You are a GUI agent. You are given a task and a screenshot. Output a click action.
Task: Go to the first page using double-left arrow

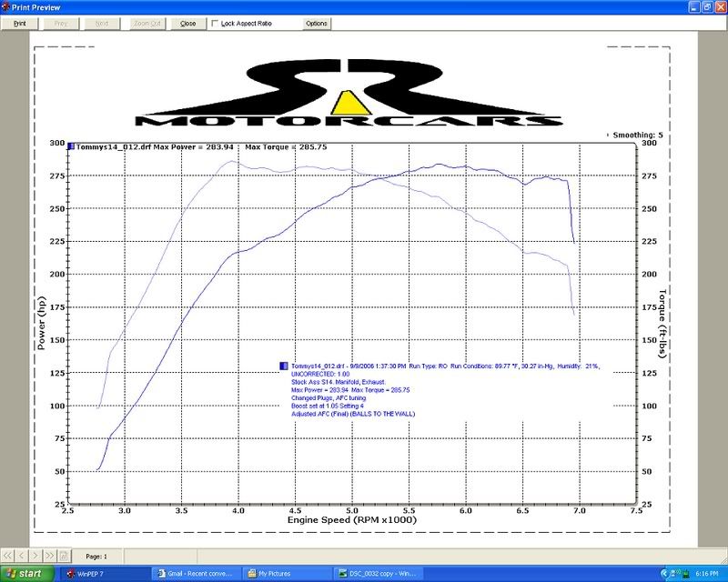tap(7, 556)
